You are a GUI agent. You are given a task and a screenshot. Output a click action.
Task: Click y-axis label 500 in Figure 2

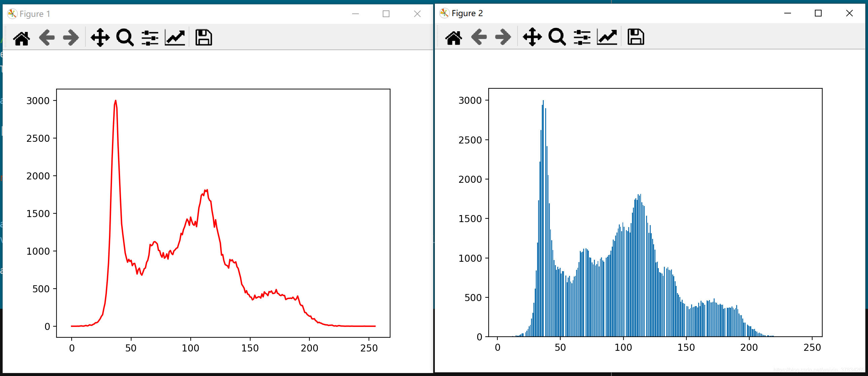pyautogui.click(x=473, y=298)
